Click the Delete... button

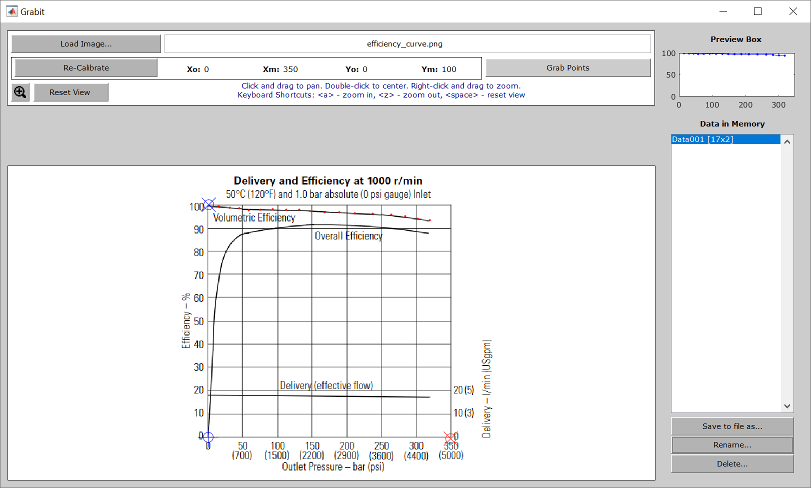coord(732,464)
